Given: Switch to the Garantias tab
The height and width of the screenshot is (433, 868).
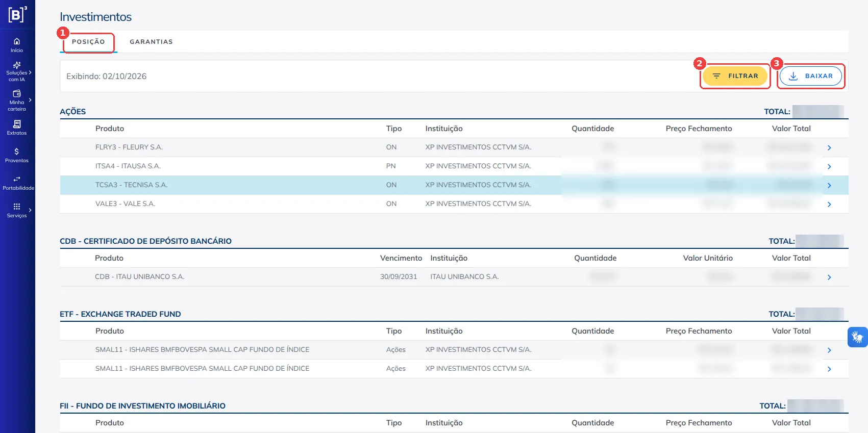Looking at the screenshot, I should coord(151,42).
